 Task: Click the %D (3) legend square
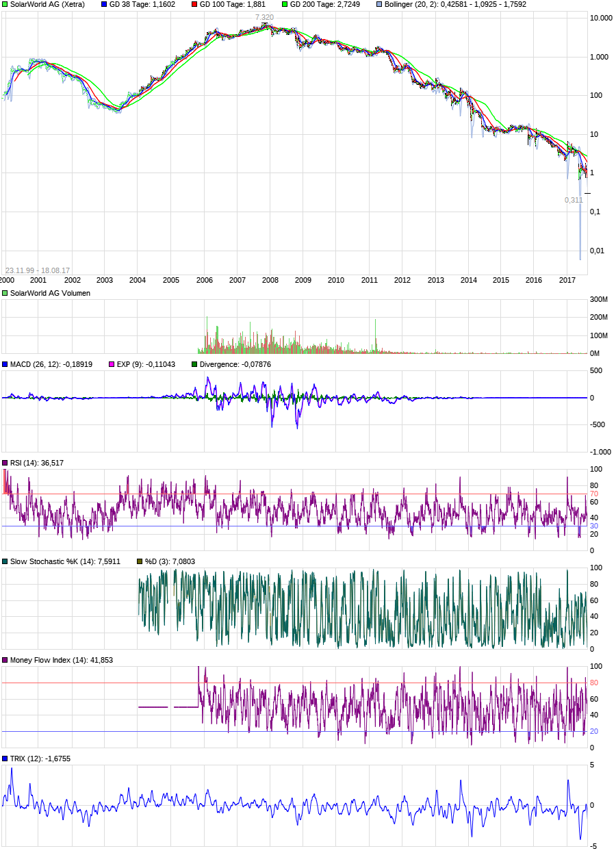click(140, 561)
